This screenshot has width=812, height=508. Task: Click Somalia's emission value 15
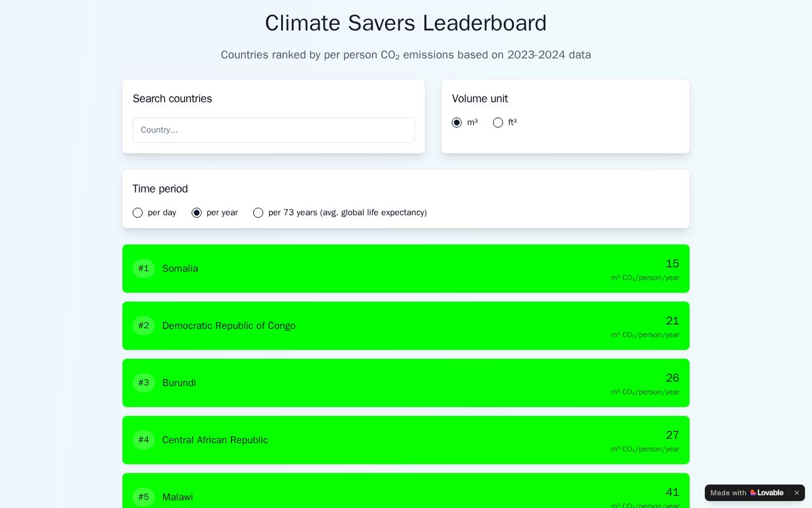(672, 264)
